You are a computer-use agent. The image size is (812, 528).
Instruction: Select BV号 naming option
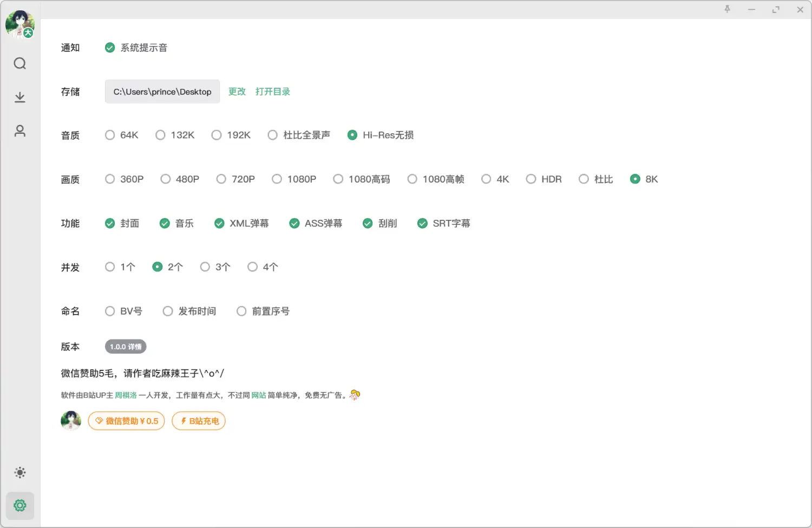(110, 311)
